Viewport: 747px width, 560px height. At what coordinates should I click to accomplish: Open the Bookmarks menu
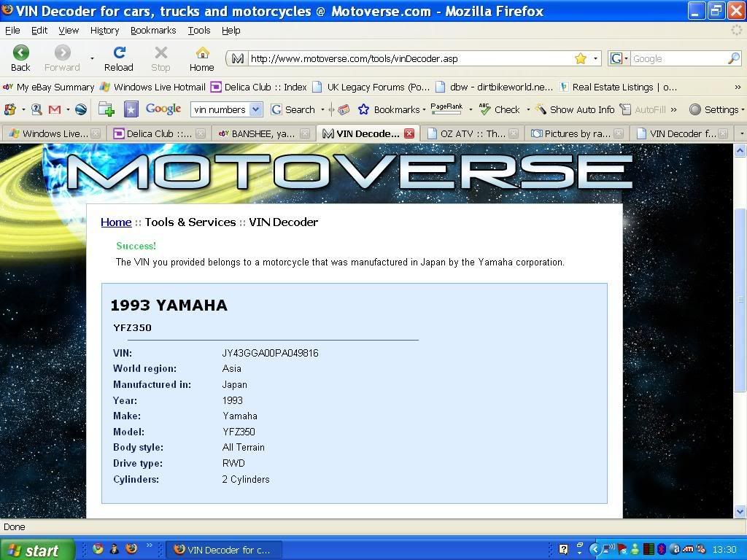153,30
